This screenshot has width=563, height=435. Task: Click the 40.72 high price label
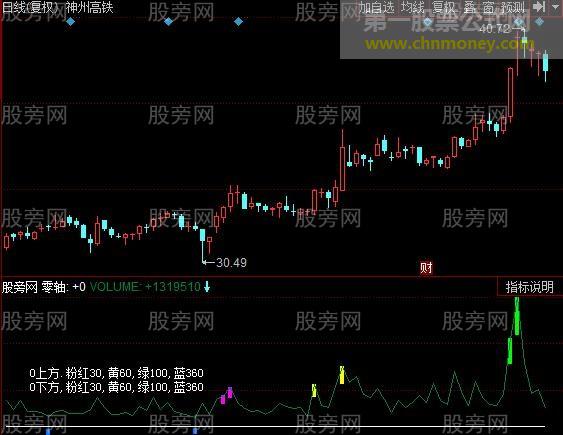click(x=494, y=29)
